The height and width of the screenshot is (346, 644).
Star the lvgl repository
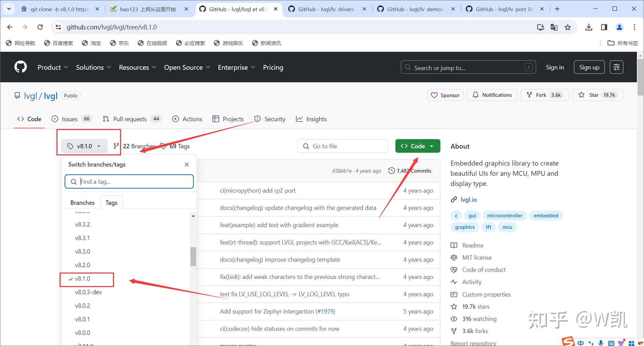coord(598,95)
